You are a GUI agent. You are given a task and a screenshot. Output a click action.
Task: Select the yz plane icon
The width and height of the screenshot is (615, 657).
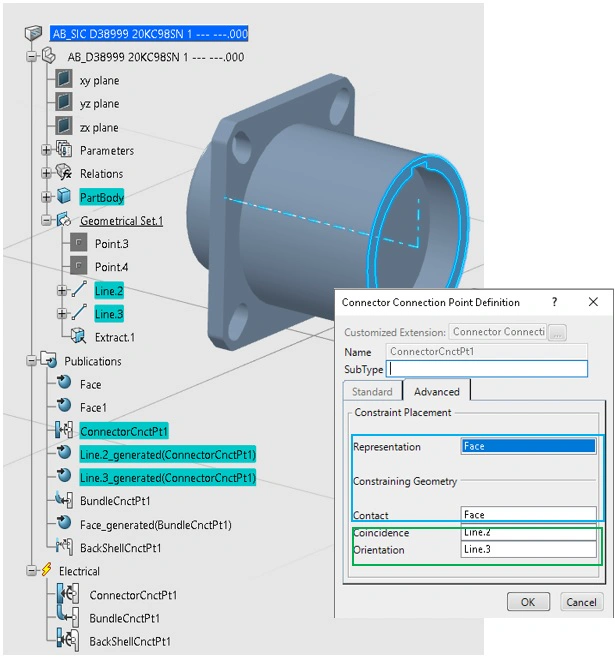pyautogui.click(x=63, y=102)
